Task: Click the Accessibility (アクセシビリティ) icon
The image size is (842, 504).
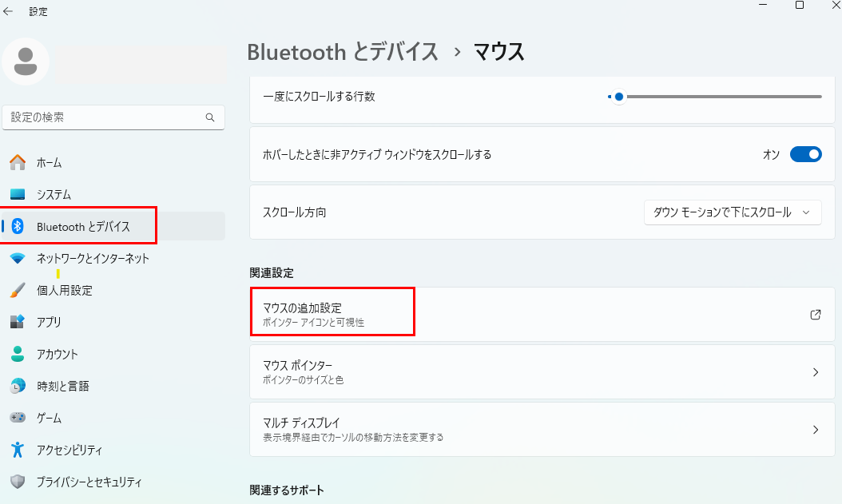Action: 18,450
